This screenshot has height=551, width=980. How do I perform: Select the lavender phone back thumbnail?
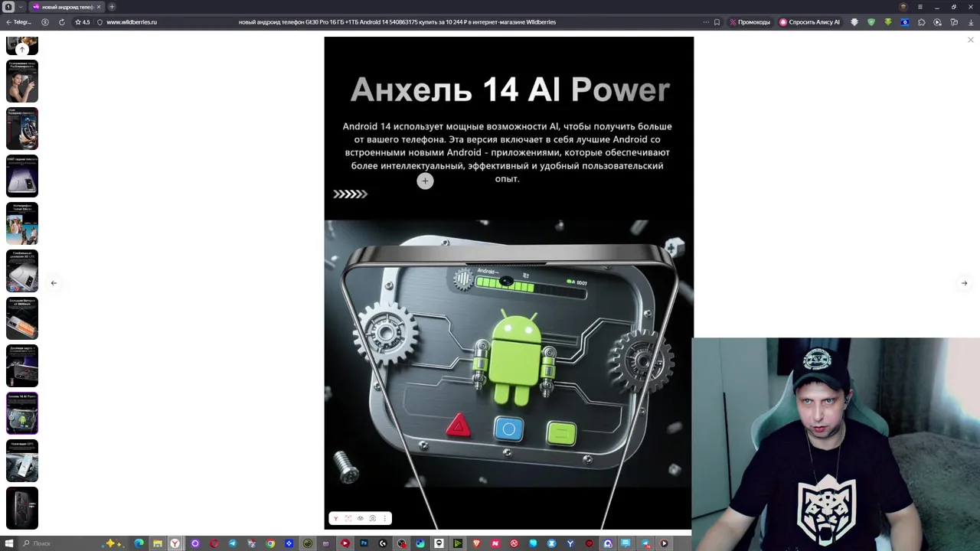[22, 176]
